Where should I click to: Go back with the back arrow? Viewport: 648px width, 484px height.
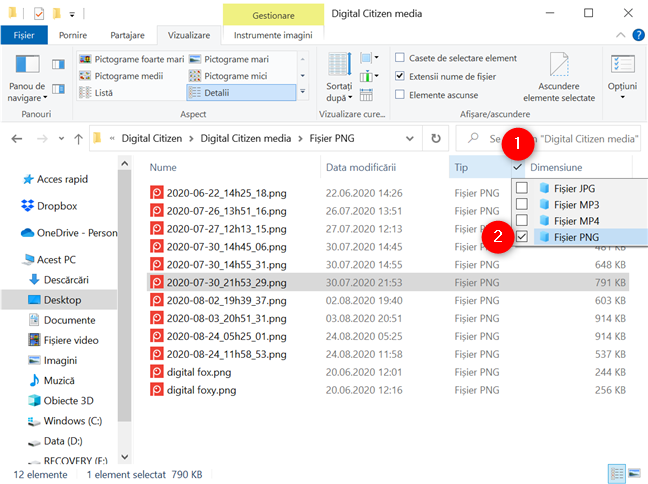[x=17, y=138]
